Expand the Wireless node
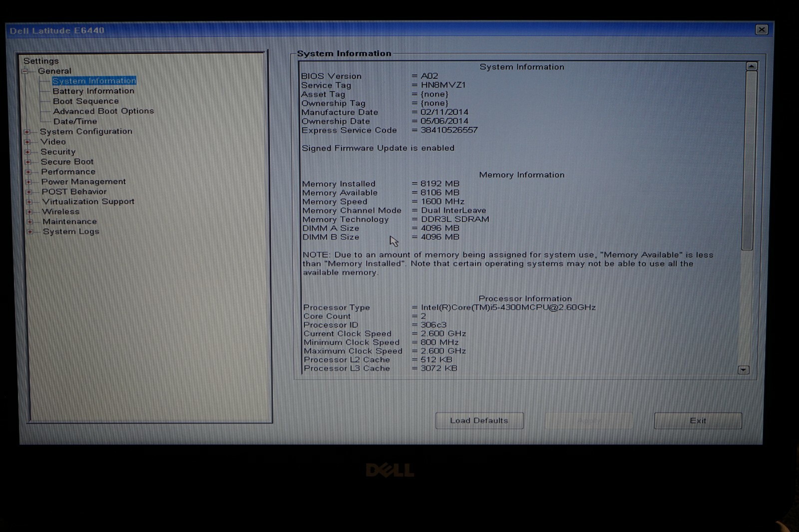 [x=29, y=212]
